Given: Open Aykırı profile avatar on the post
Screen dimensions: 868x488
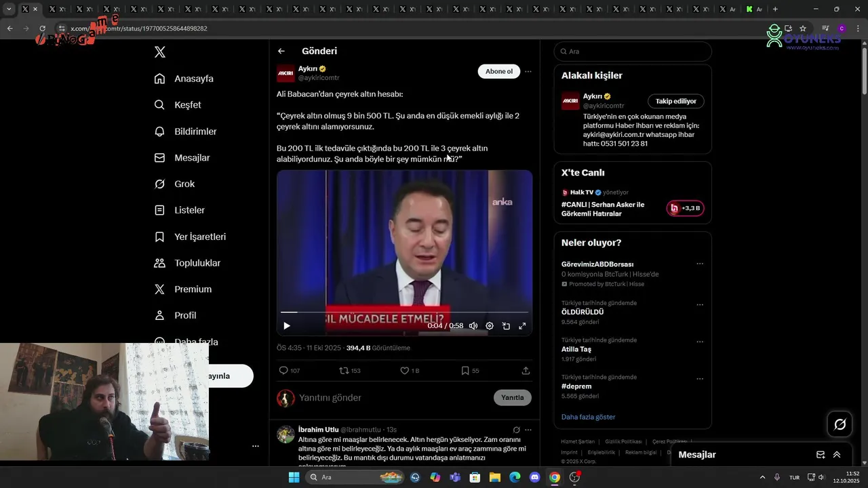Looking at the screenshot, I should coord(285,73).
